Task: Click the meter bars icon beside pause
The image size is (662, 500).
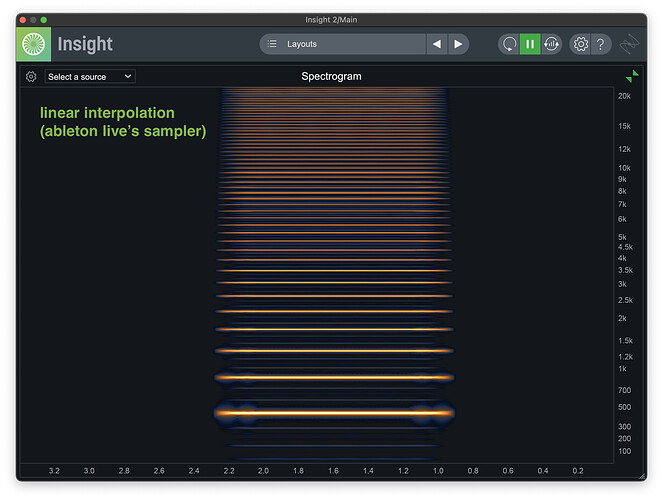Action: (551, 44)
